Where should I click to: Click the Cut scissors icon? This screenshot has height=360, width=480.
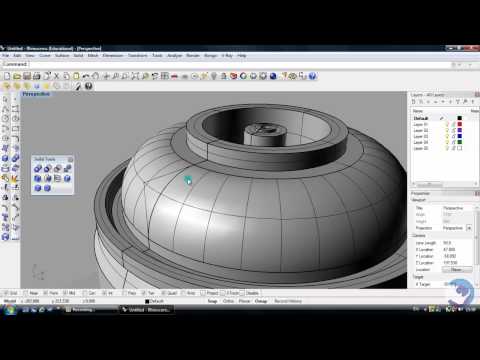click(56, 76)
